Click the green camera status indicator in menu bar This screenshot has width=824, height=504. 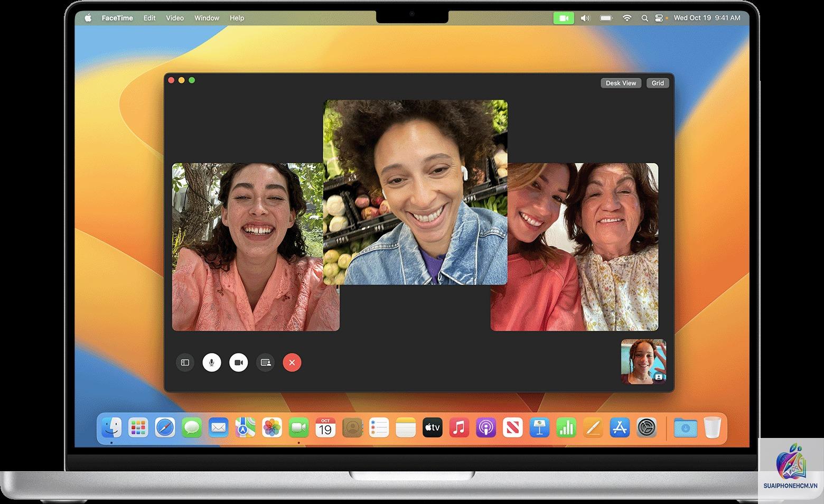click(564, 18)
